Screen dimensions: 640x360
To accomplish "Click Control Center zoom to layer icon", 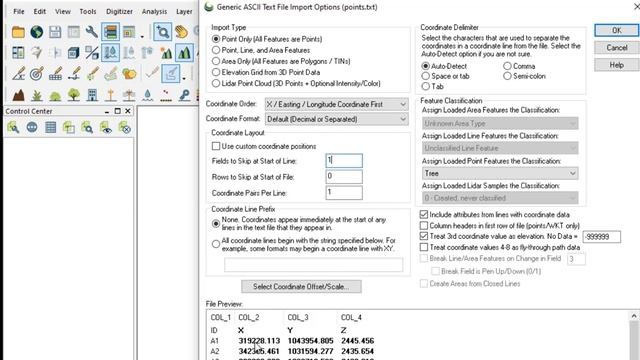I will click(87, 128).
